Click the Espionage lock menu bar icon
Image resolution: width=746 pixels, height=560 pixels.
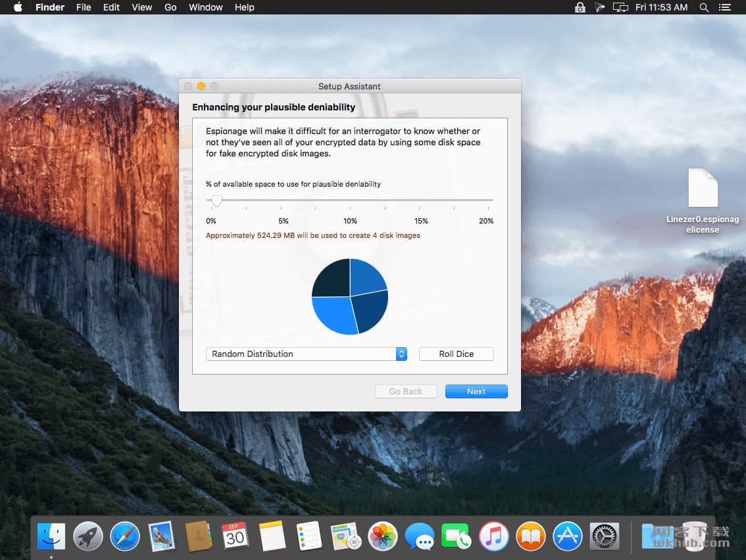point(580,7)
